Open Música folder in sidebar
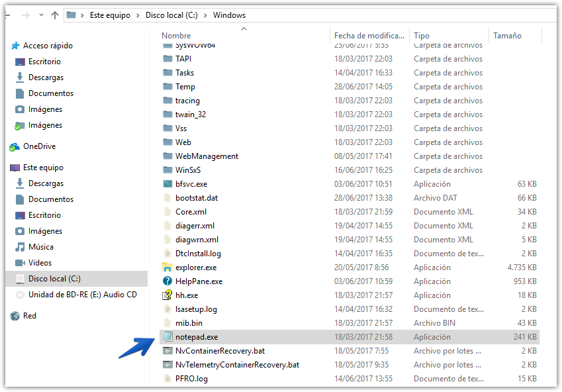The width and height of the screenshot is (562, 392). coord(41,247)
